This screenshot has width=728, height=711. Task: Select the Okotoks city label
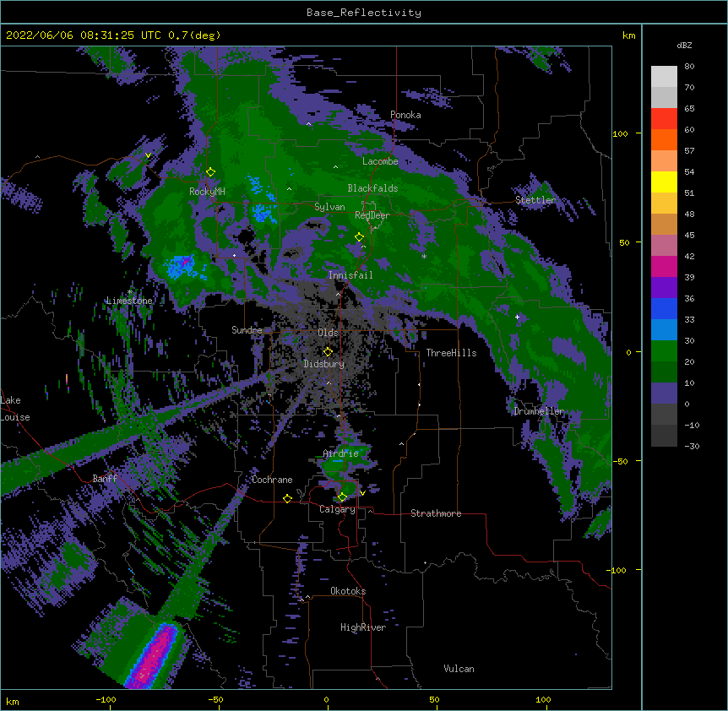click(x=348, y=591)
